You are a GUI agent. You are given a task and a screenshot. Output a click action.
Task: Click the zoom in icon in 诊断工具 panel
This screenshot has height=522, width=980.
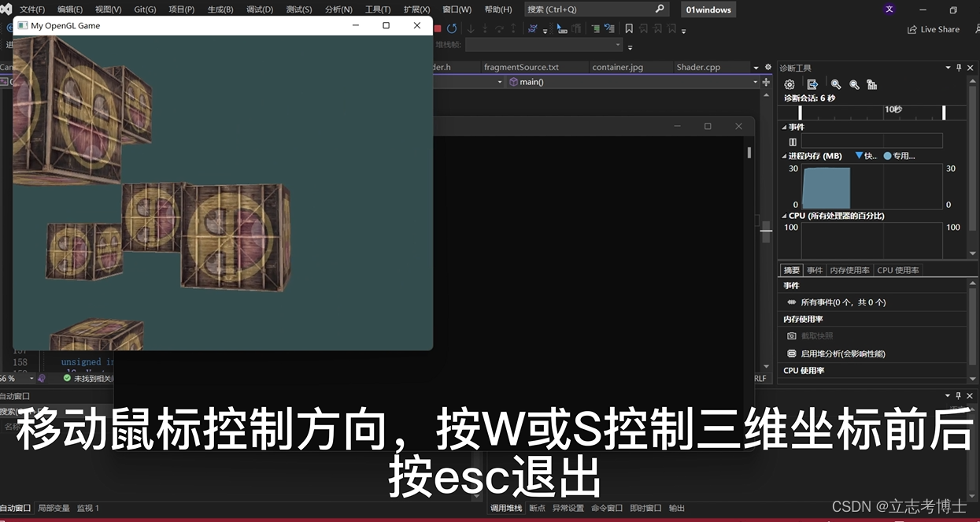click(x=836, y=85)
